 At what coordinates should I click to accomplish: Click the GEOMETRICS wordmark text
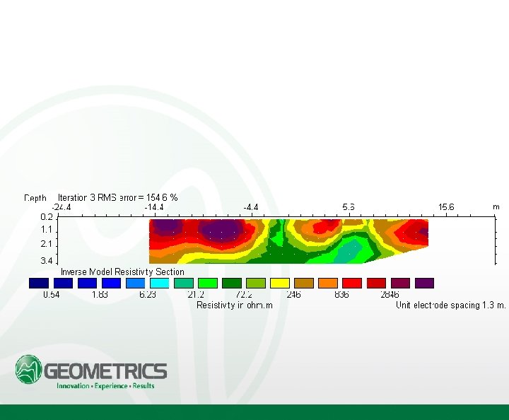click(x=105, y=371)
